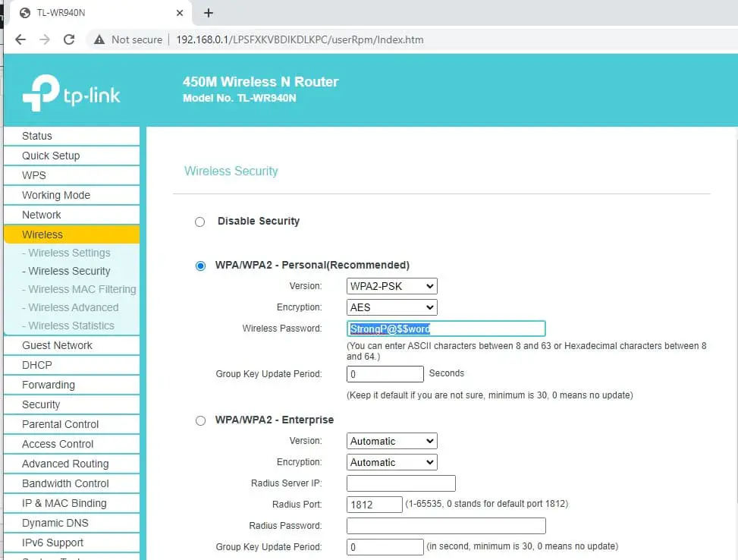Click Enterprise Group Key Update Period field
This screenshot has width=738, height=560.
(385, 547)
